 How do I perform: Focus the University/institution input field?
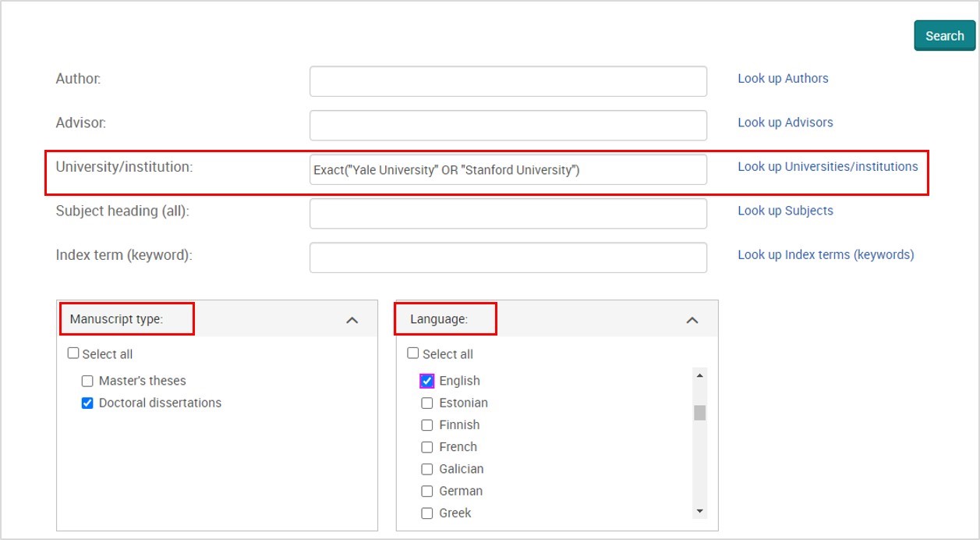point(508,169)
